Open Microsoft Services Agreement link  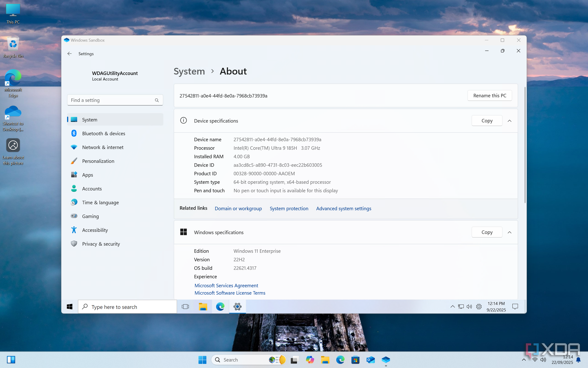coord(226,285)
